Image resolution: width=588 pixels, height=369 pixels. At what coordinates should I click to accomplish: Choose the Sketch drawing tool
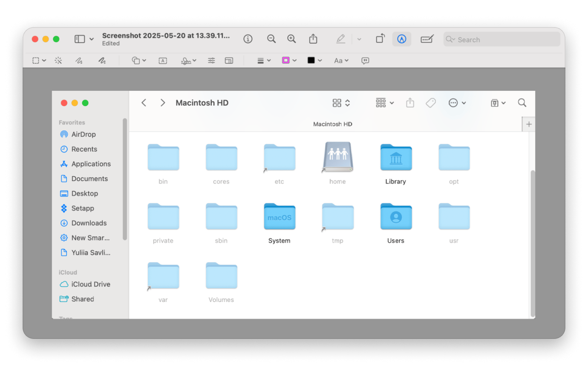(79, 61)
